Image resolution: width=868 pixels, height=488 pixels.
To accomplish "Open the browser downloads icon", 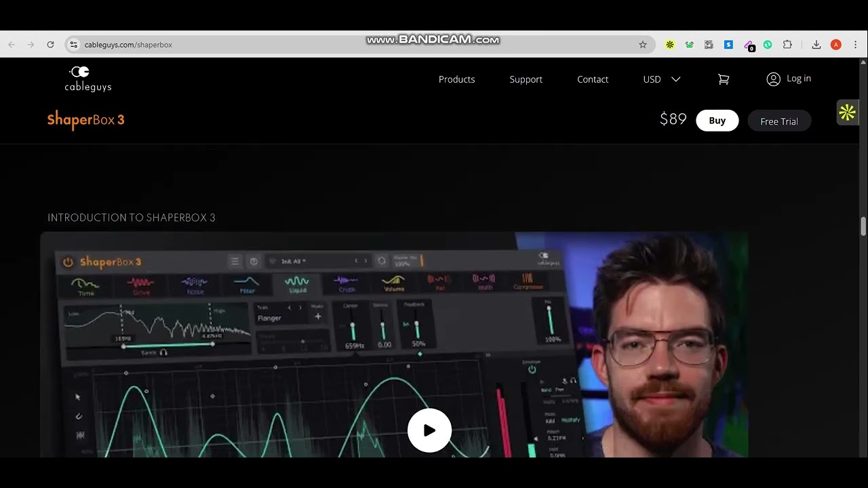I will click(x=816, y=45).
